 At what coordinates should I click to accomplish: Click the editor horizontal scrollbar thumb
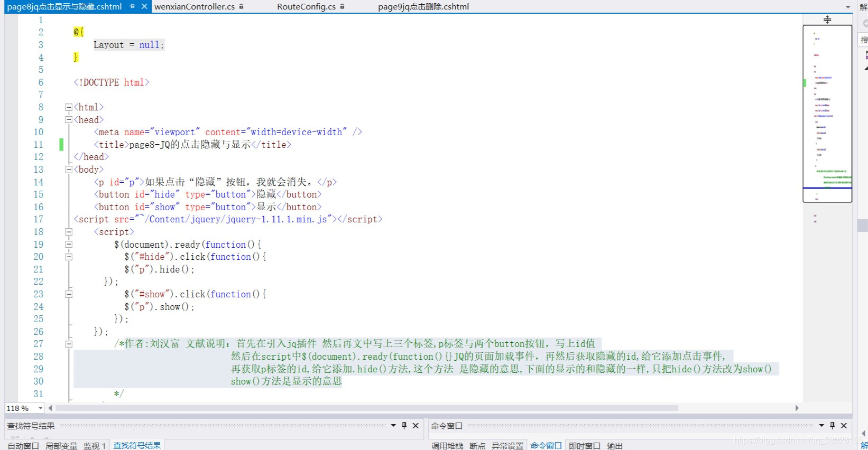pos(367,408)
